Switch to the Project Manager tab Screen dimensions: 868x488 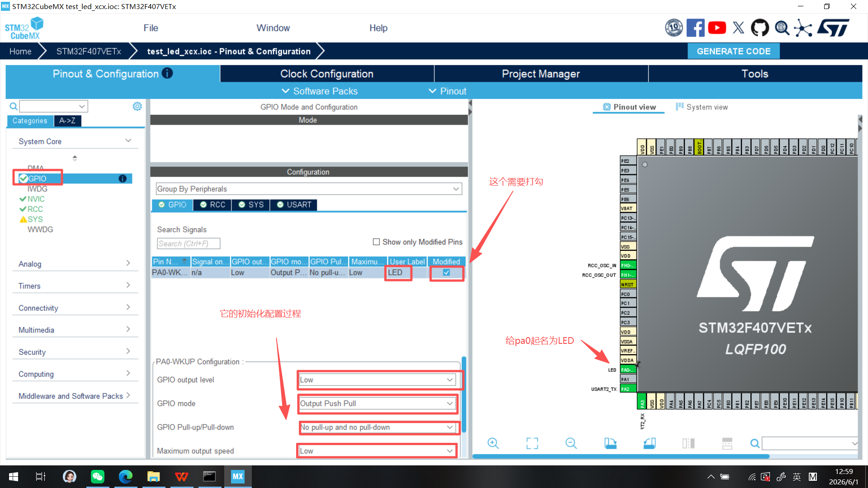coord(541,74)
